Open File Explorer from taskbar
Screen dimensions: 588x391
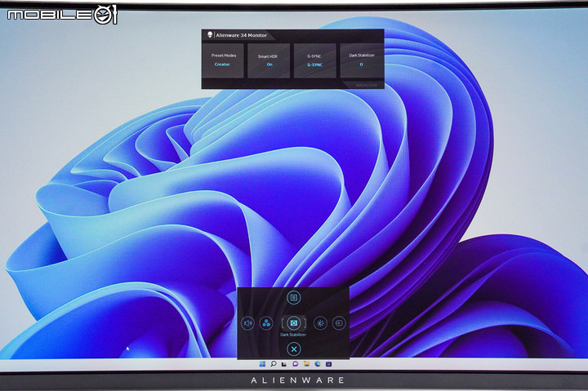tap(307, 364)
